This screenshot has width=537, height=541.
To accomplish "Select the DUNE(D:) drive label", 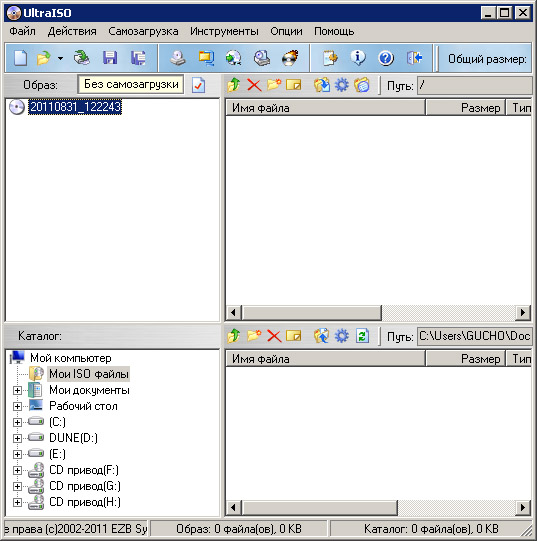I will (73, 438).
